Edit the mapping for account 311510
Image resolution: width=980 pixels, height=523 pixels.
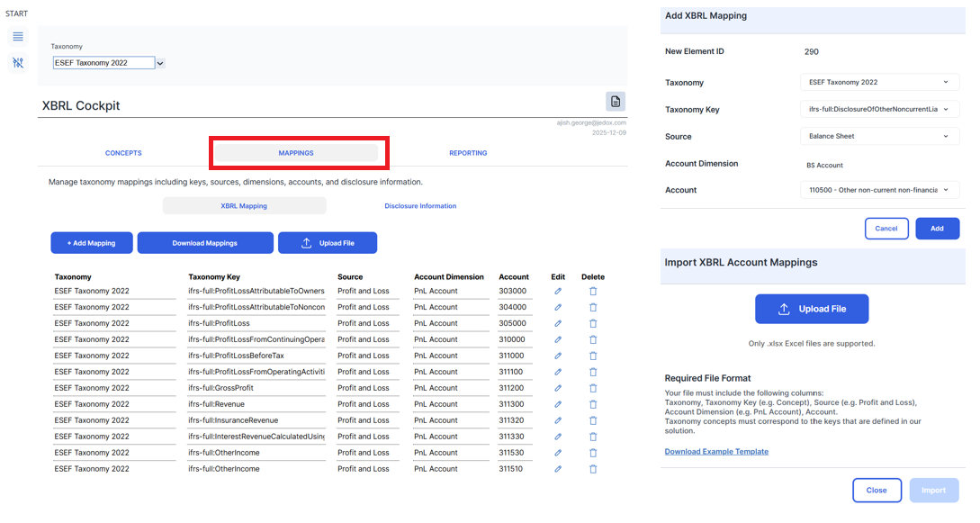(x=558, y=470)
